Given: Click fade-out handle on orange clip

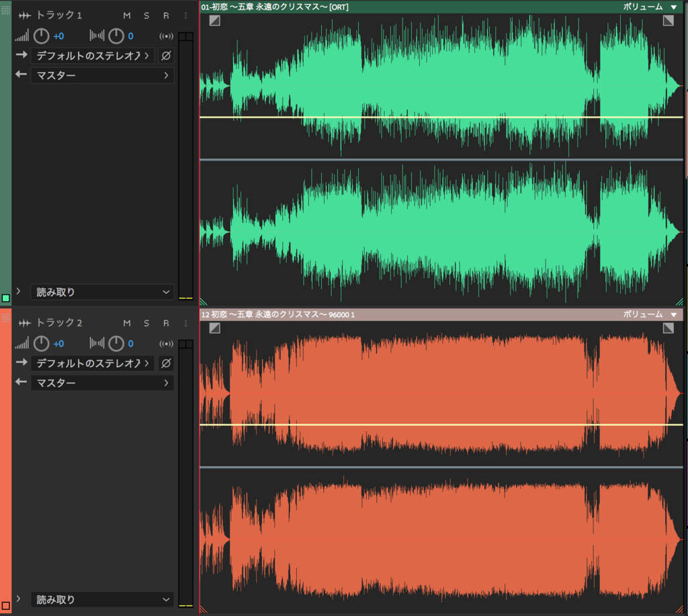Looking at the screenshot, I should pyautogui.click(x=669, y=328).
